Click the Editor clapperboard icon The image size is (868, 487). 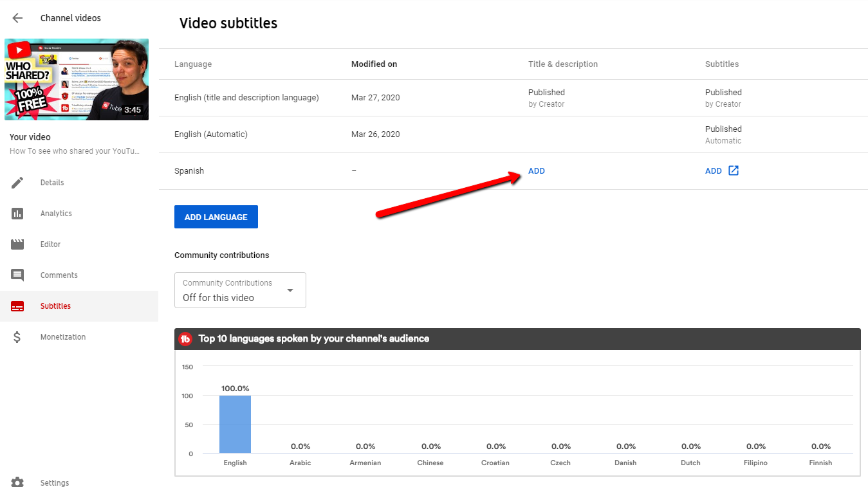(17, 244)
